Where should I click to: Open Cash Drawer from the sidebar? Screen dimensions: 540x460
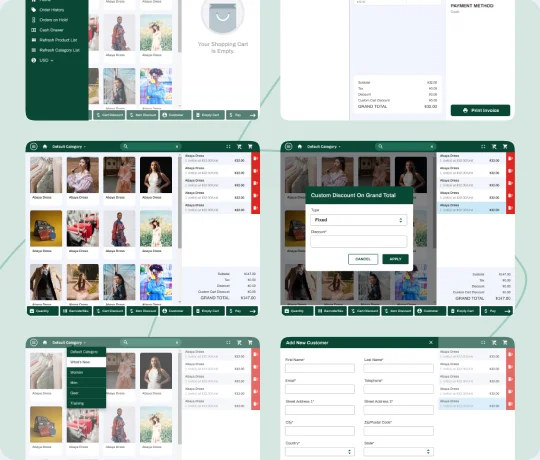51,30
